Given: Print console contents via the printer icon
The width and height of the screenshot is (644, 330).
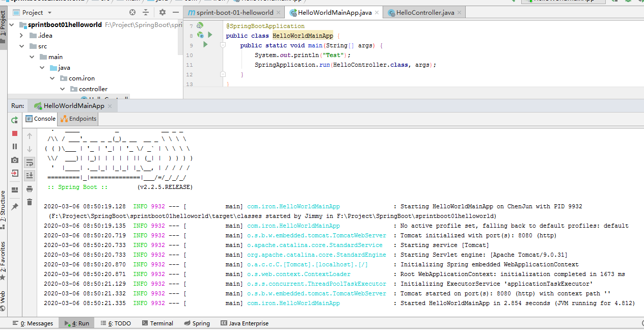Looking at the screenshot, I should coord(29,188).
